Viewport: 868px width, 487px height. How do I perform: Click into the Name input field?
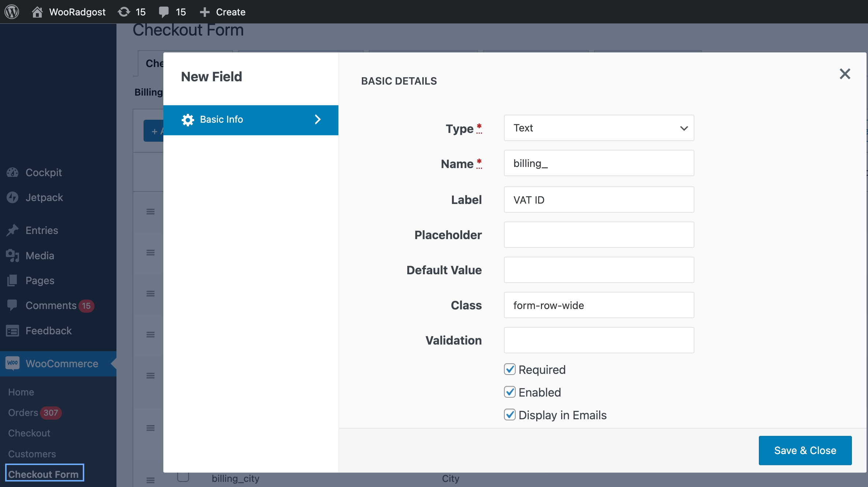[599, 163]
